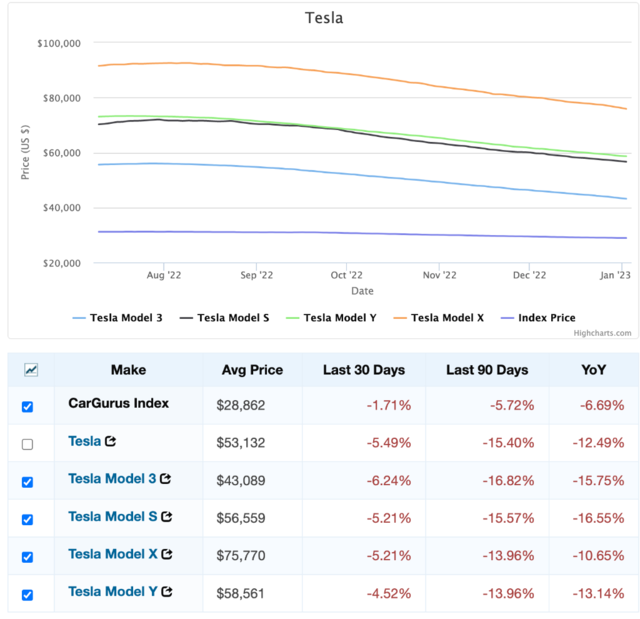The width and height of the screenshot is (640, 619).
Task: Click the chart icon in table header
Action: coord(31,370)
